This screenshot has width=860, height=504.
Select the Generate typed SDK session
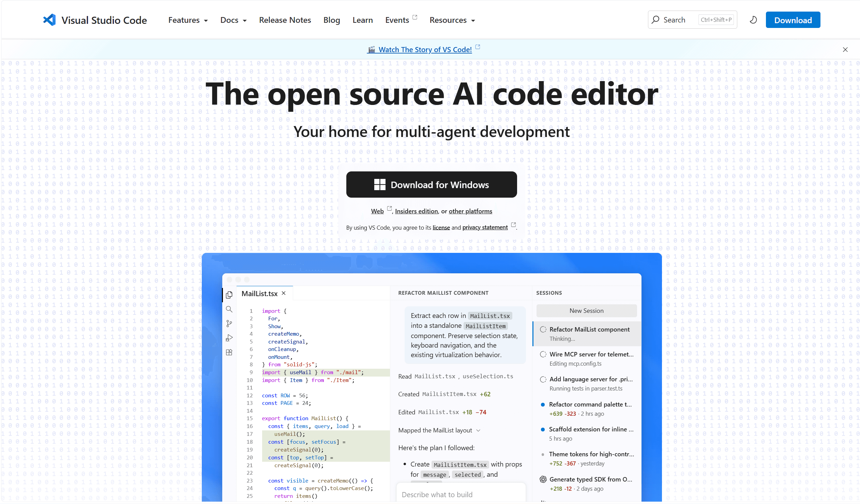tap(586, 484)
